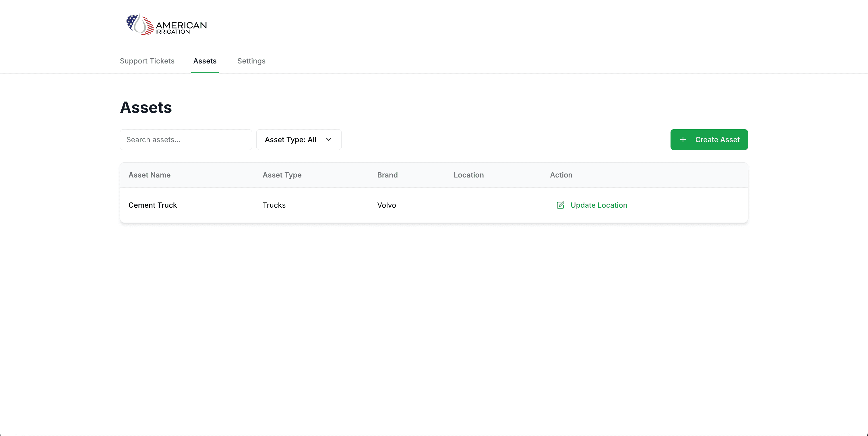Click the pencil edit icon in Cement Truck row

click(560, 205)
